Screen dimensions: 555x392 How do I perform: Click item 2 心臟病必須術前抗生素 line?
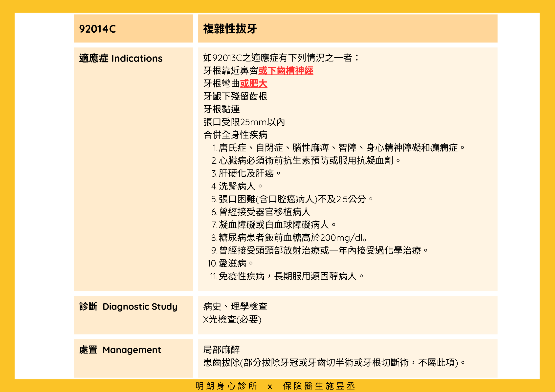(x=306, y=161)
